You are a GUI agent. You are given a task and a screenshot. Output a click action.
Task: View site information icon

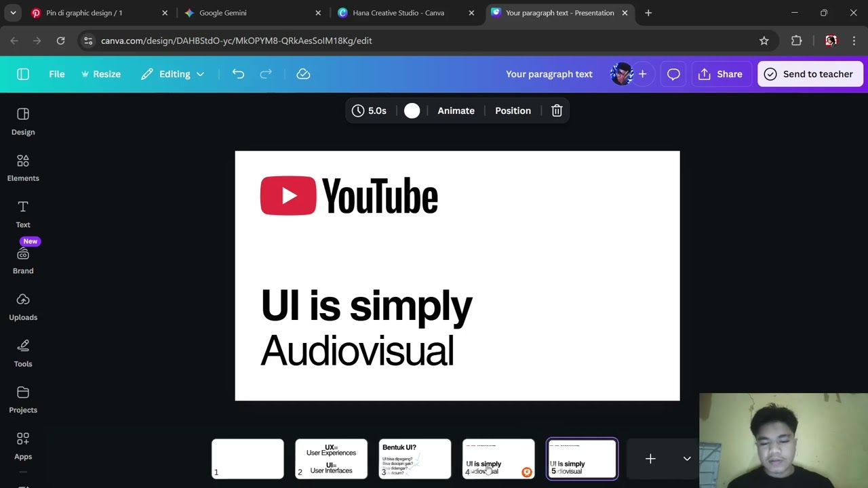pos(88,41)
